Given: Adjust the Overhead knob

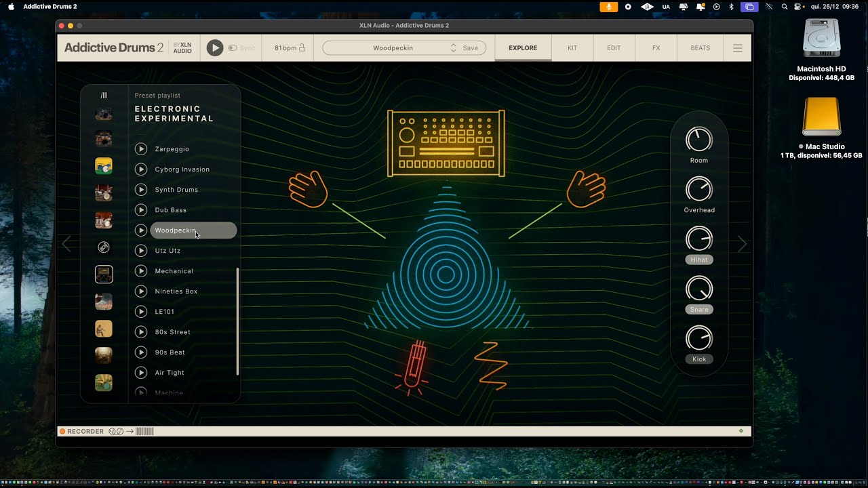Looking at the screenshot, I should 699,189.
